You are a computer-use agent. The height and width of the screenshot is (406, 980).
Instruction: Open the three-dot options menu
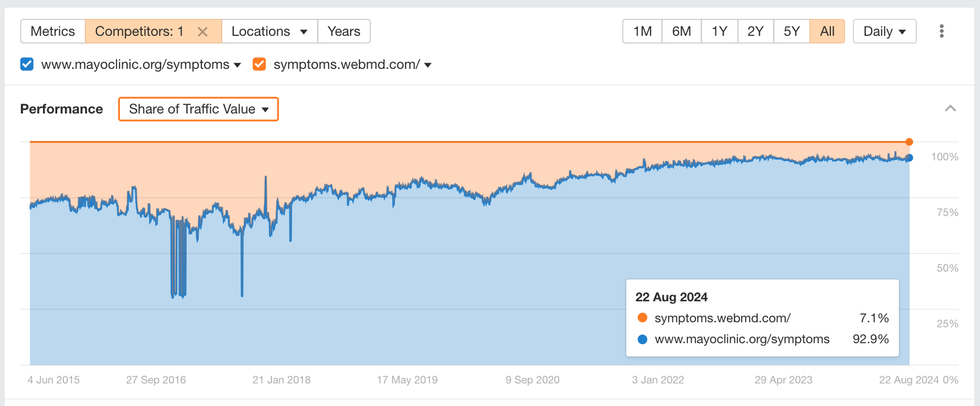pos(941,31)
